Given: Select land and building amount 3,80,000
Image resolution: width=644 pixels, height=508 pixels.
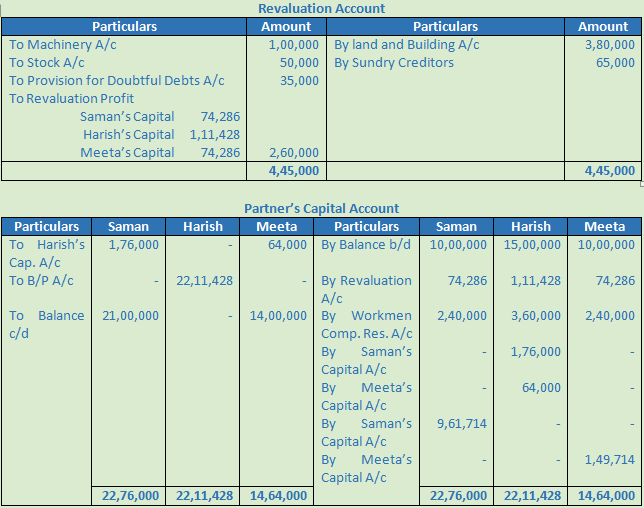Looking at the screenshot, I should (x=610, y=45).
